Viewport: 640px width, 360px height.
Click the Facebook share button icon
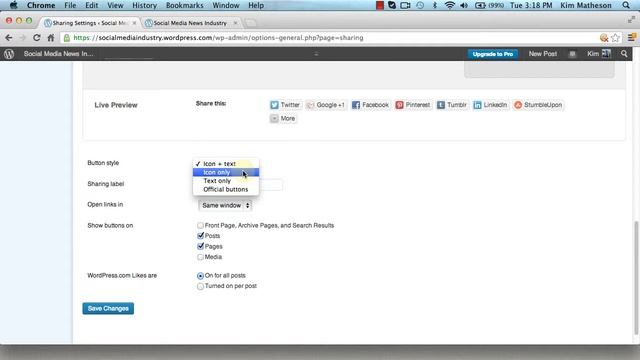(x=356, y=105)
